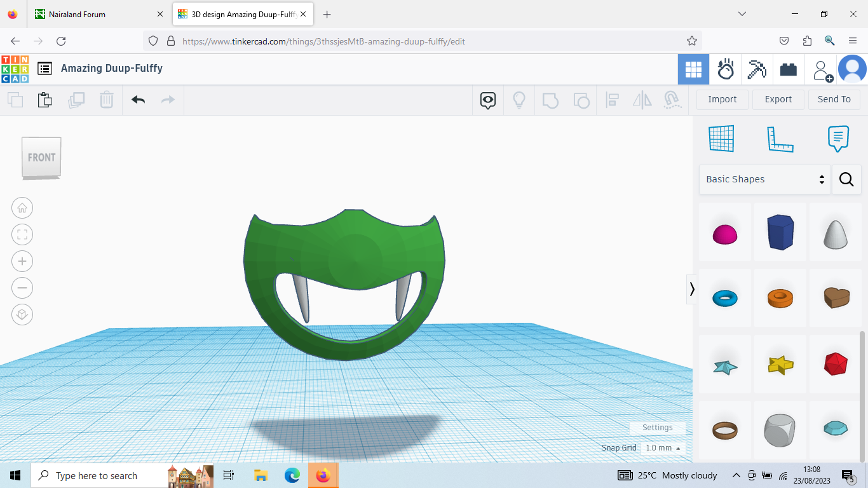Screen dimensions: 868x488
Task: Click the Export button
Action: [778, 99]
